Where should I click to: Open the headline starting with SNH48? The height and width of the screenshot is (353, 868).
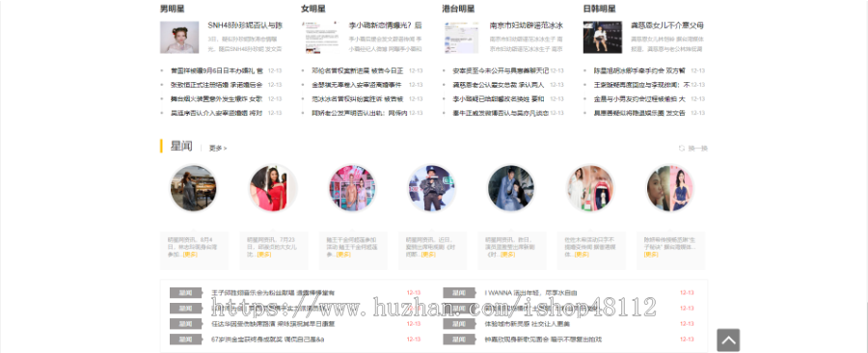tap(245, 25)
